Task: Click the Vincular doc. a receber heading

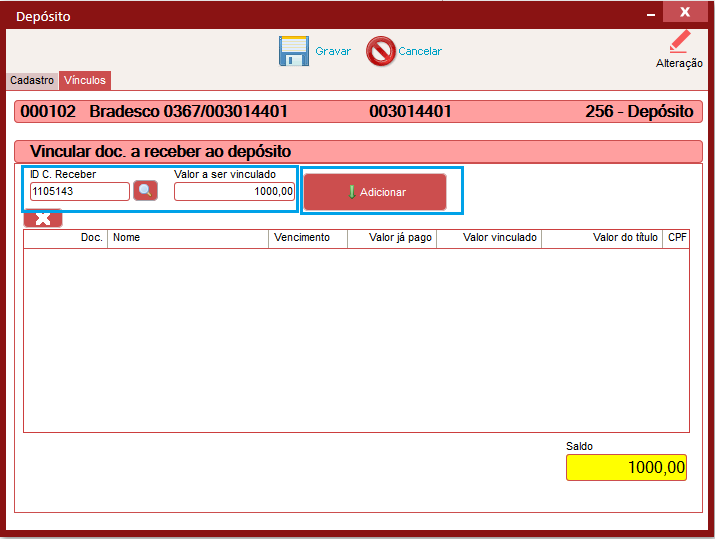Action: pyautogui.click(x=160, y=152)
